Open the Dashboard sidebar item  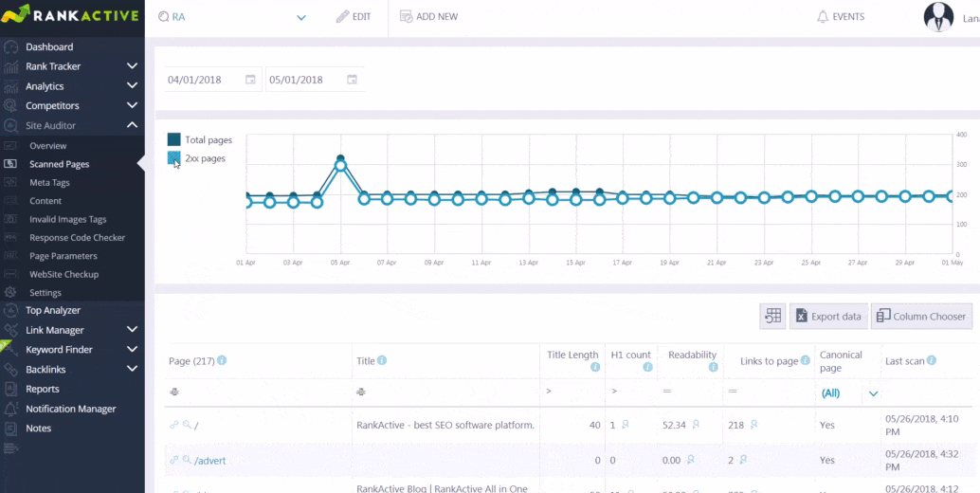(49, 46)
